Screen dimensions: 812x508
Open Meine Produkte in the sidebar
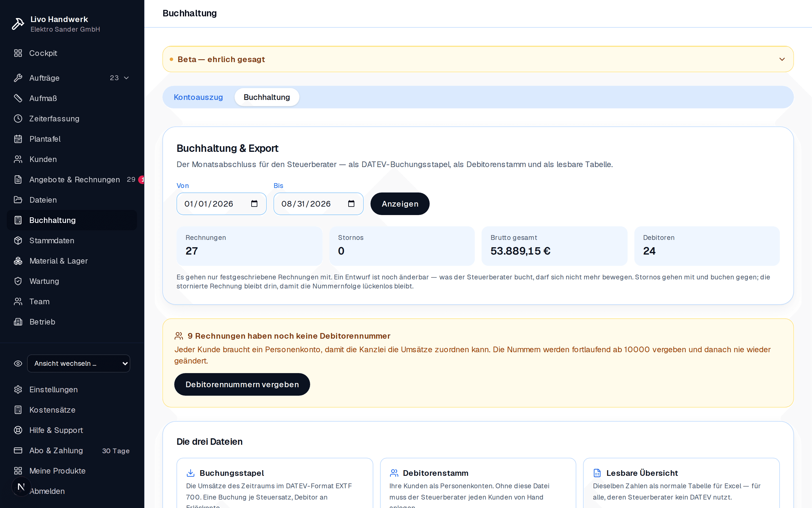click(72, 471)
